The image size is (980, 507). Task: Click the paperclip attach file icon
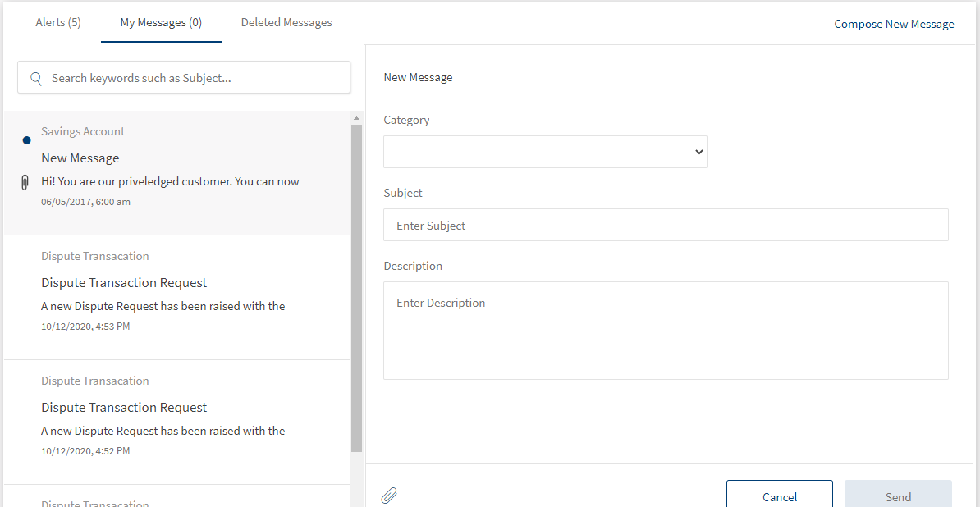pos(389,496)
